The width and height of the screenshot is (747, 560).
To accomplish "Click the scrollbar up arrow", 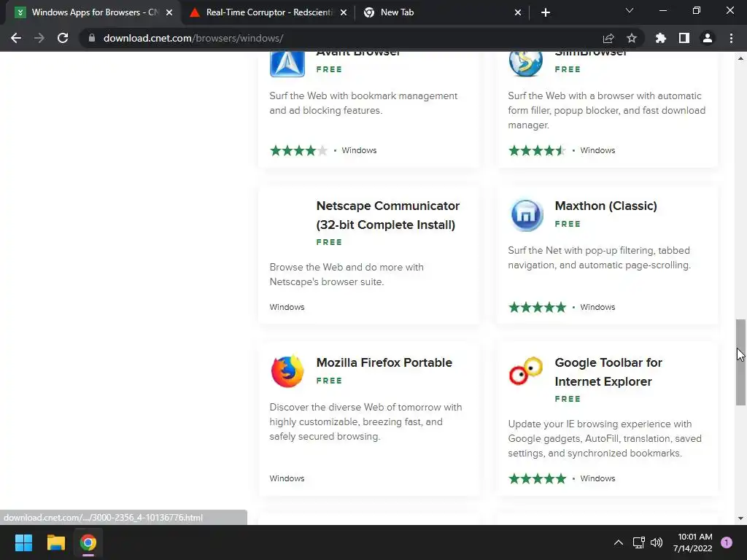I will [x=740, y=58].
